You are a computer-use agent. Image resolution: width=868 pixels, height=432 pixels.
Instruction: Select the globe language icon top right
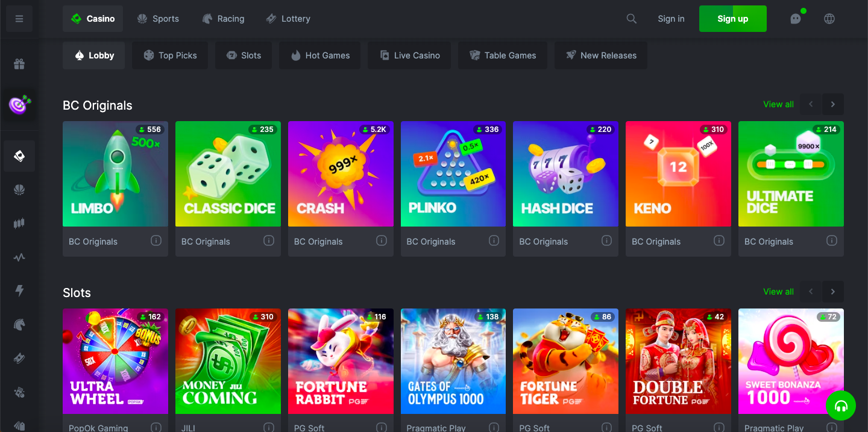click(829, 19)
